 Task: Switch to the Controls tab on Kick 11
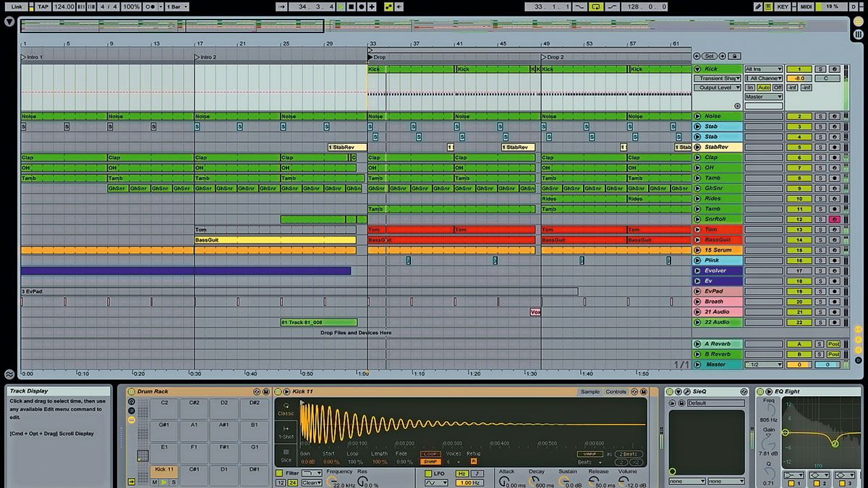[x=616, y=392]
